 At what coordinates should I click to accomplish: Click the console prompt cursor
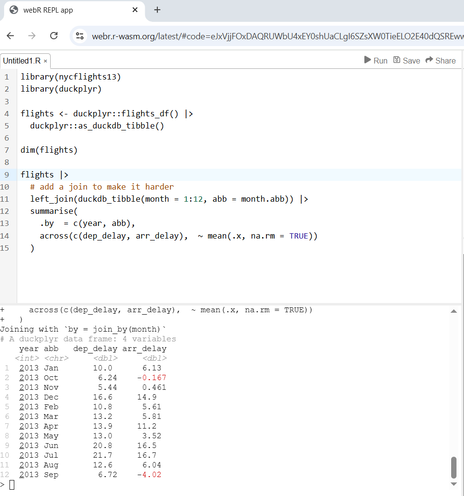tap(12, 485)
